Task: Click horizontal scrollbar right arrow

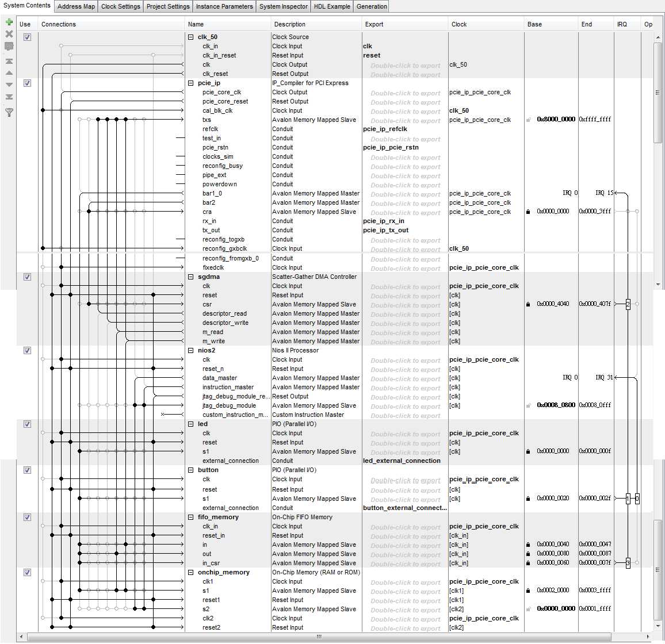Action: (648, 637)
